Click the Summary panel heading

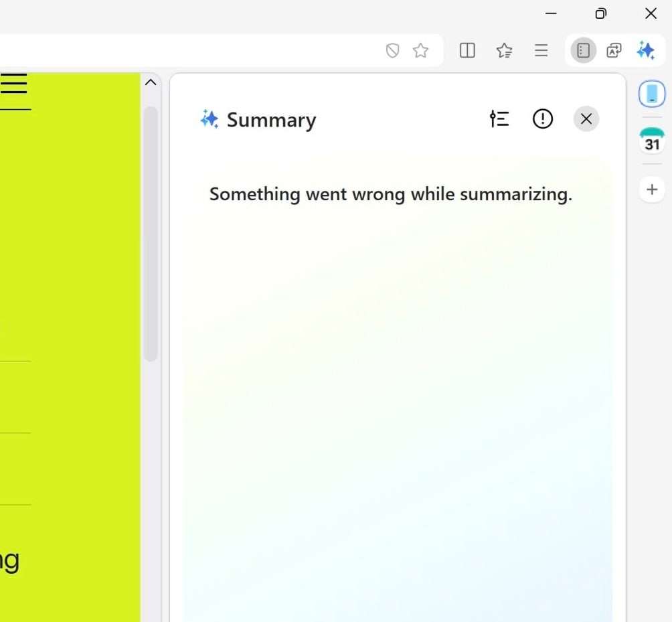(271, 120)
